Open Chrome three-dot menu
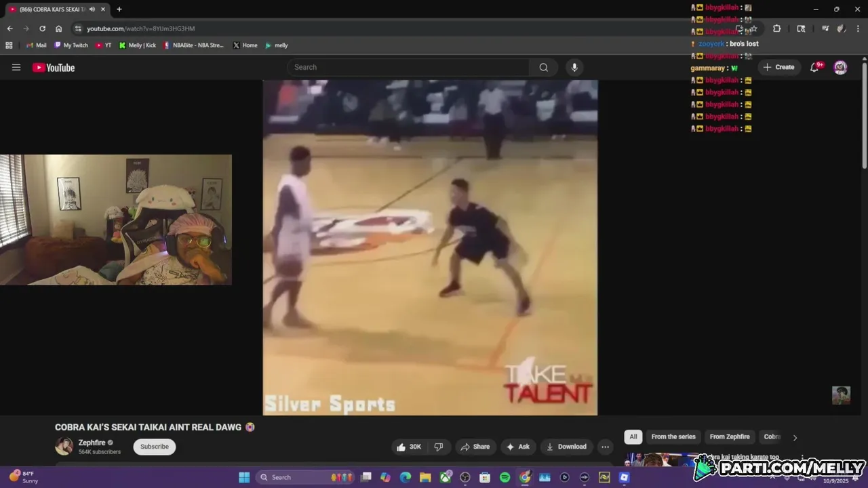Image resolution: width=868 pixels, height=488 pixels. tap(857, 28)
